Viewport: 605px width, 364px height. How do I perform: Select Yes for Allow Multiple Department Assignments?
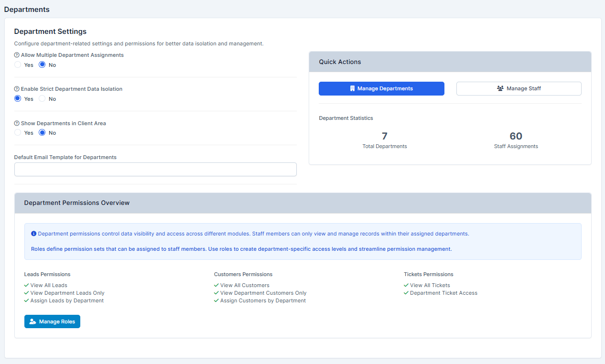pyautogui.click(x=18, y=65)
